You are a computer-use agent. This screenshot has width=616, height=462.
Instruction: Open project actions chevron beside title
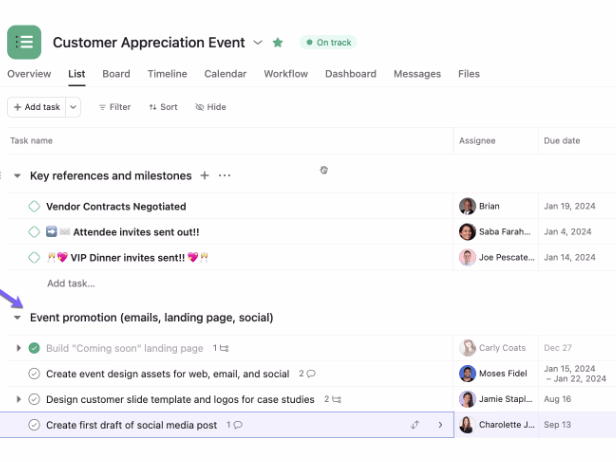point(258,42)
